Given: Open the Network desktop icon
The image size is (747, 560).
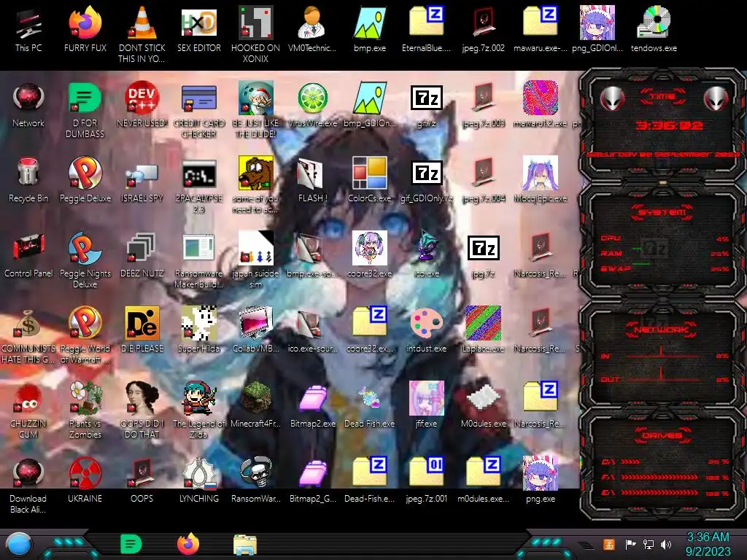Looking at the screenshot, I should (28, 106).
